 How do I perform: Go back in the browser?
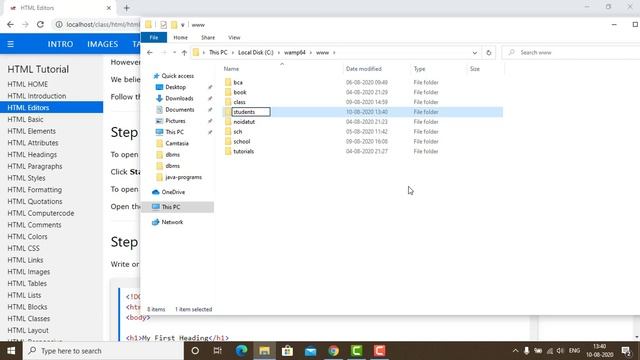pos(10,24)
